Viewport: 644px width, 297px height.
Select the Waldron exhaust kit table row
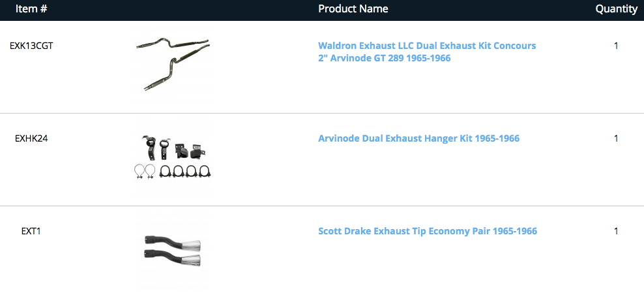pos(261,85)
